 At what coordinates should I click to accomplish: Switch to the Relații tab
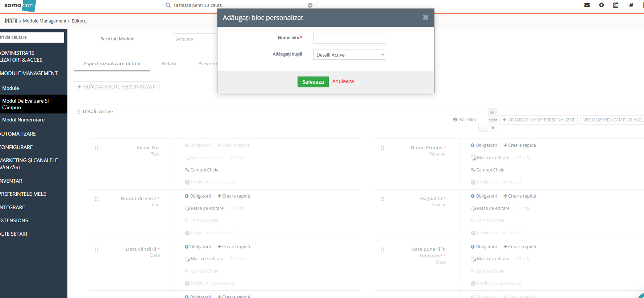[x=169, y=64]
